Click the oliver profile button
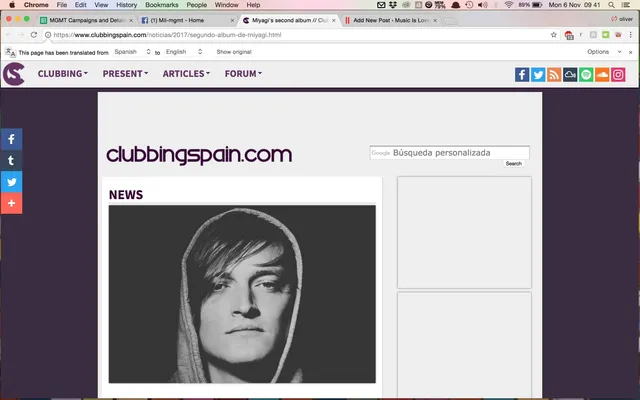Screen dimensions: 640x400 click(x=622, y=19)
